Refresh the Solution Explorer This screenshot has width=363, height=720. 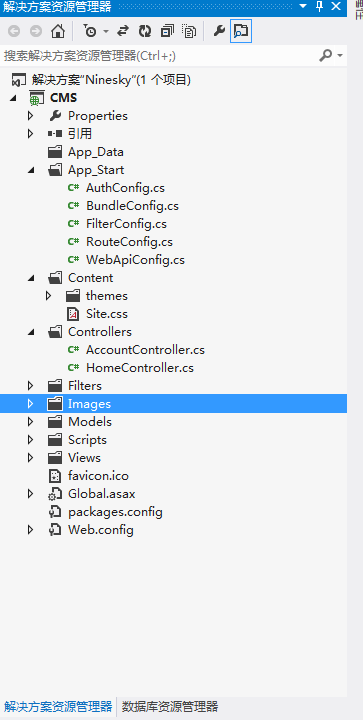click(145, 31)
